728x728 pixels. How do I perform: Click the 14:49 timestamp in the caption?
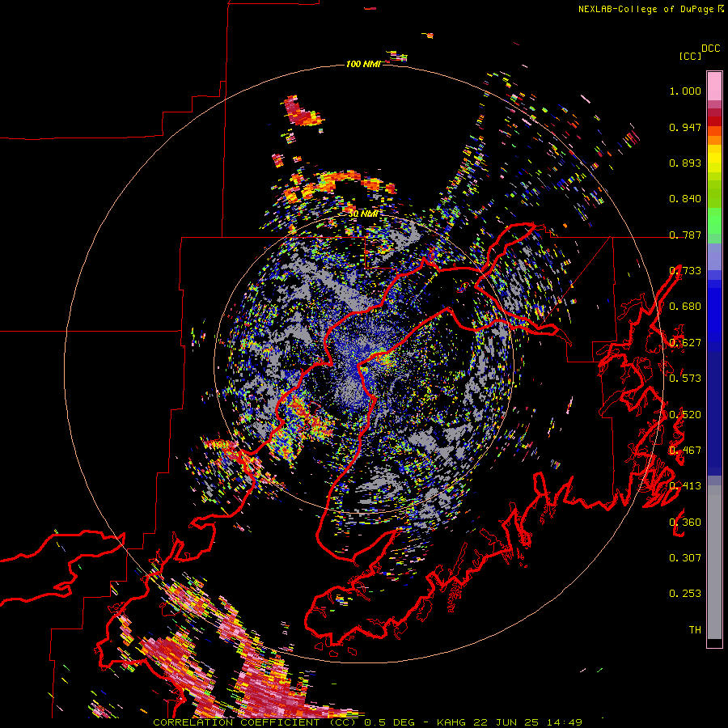pos(565,722)
